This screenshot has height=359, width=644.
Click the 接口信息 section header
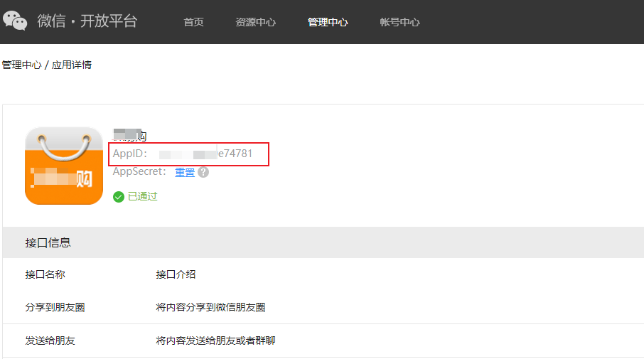[x=323, y=242]
